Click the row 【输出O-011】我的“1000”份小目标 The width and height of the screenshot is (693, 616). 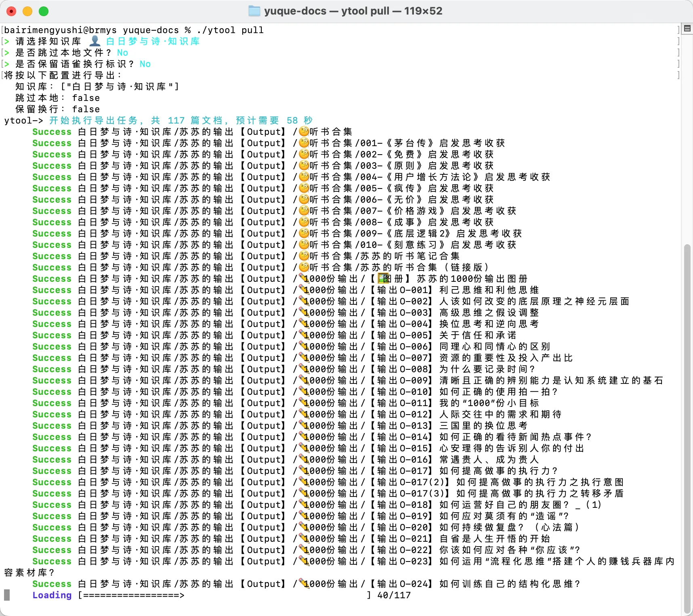coord(286,403)
